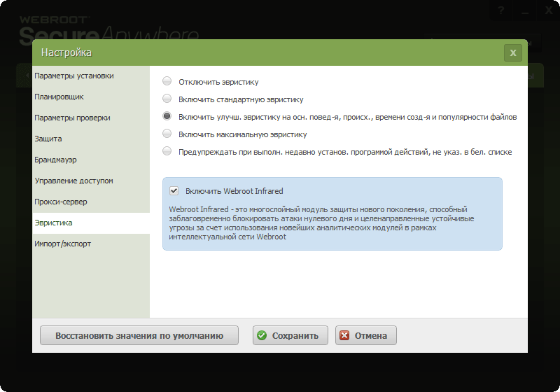This screenshot has width=560, height=392.
Task: Open 'Управление доступом' section
Action: 91,181
